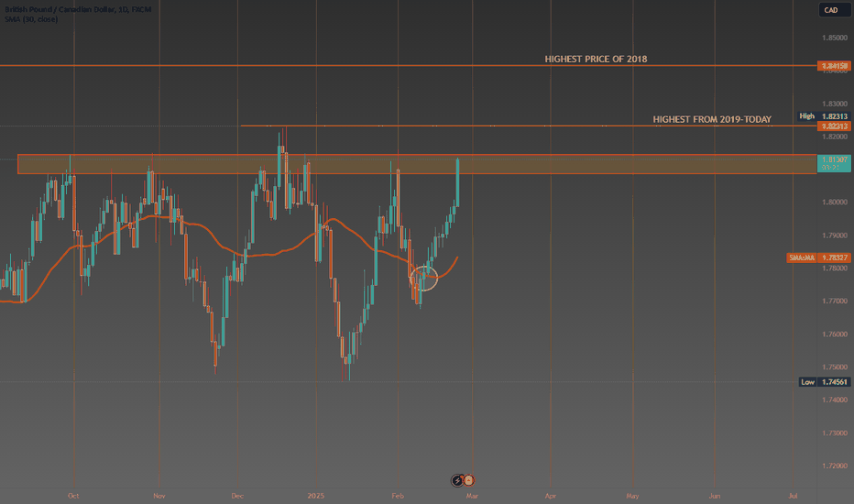The width and height of the screenshot is (854, 504).
Task: Click the 1.72000 price scale value
Action: (835, 466)
